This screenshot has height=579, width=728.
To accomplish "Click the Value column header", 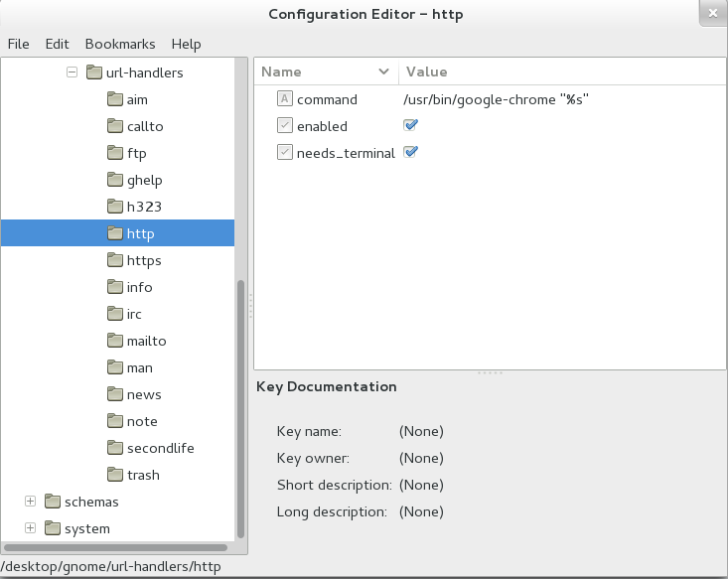I will point(562,72).
